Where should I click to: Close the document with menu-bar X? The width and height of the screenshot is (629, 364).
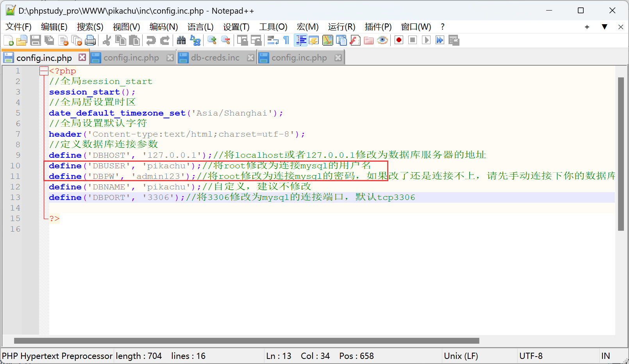click(621, 27)
